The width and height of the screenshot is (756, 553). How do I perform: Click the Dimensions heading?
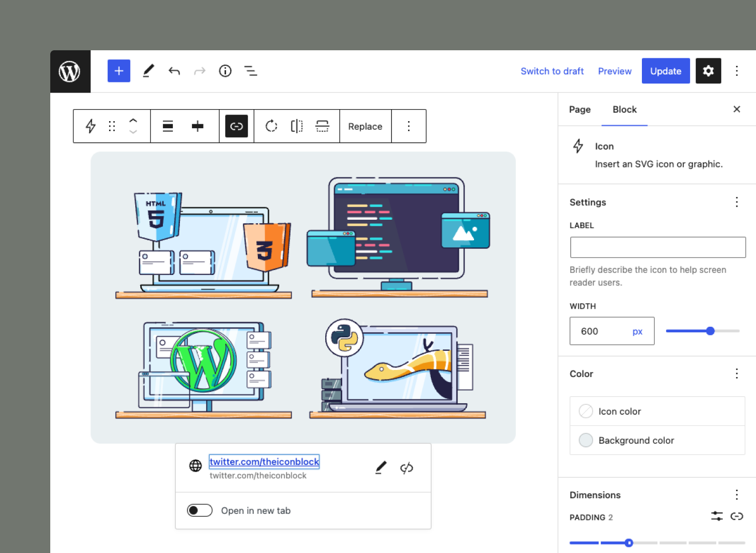pos(595,495)
